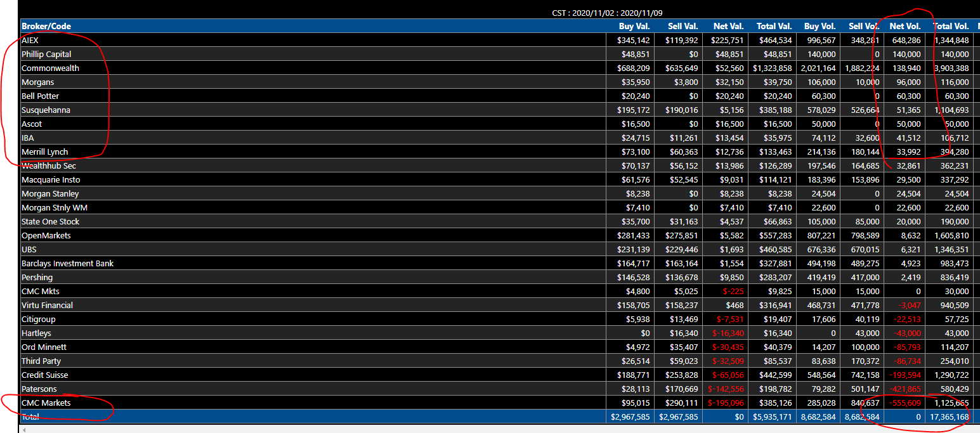Select the Credit Suisse broker row
Image resolution: width=980 pixels, height=433 pixels.
coord(499,375)
